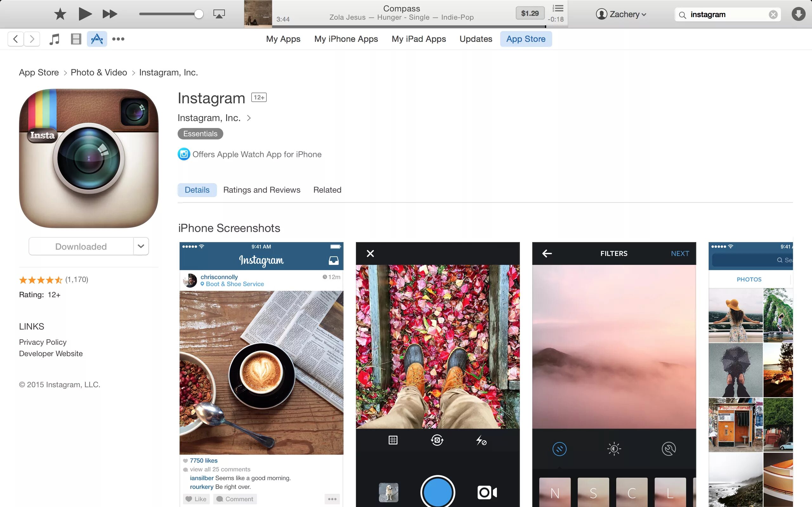This screenshot has height=507, width=812.
Task: Select the Related tab
Action: 327,190
